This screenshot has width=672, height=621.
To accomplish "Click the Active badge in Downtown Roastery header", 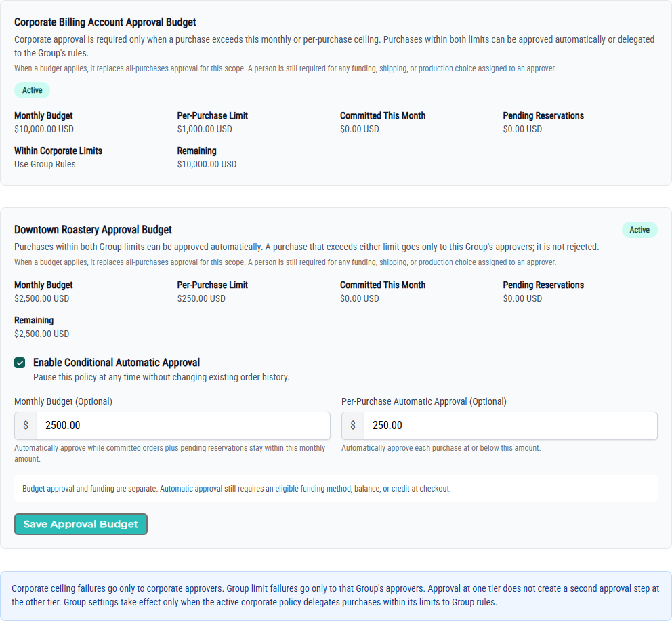I will click(639, 230).
